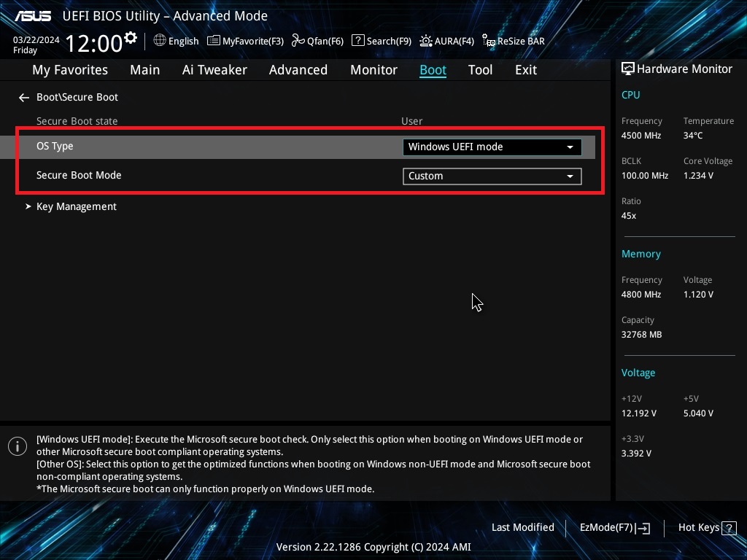Open the My Favorites tab

pos(70,70)
